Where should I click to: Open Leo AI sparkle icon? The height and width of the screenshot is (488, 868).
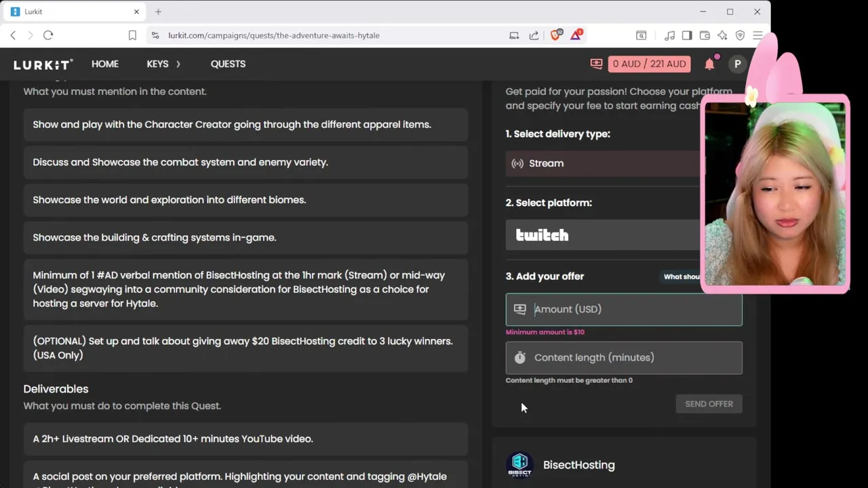coord(722,35)
